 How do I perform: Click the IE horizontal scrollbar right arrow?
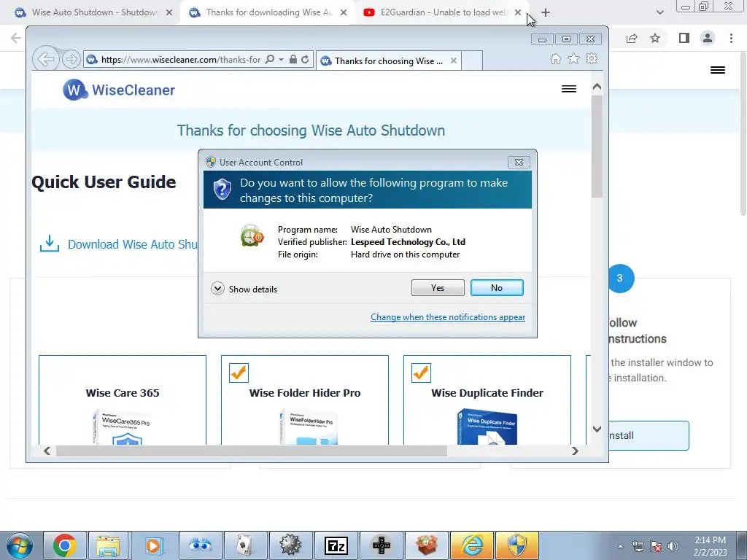click(x=575, y=451)
